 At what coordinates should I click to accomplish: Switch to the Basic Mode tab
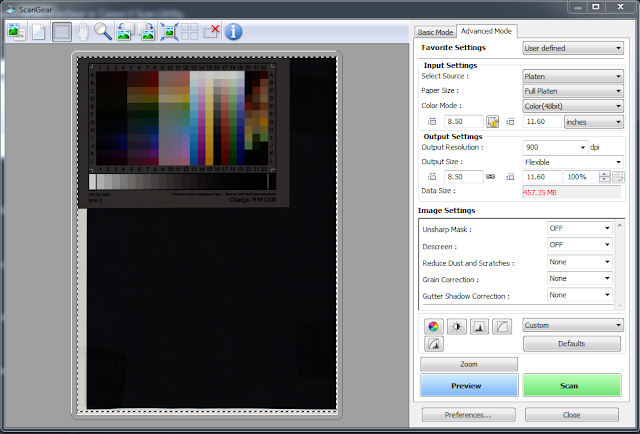click(435, 32)
